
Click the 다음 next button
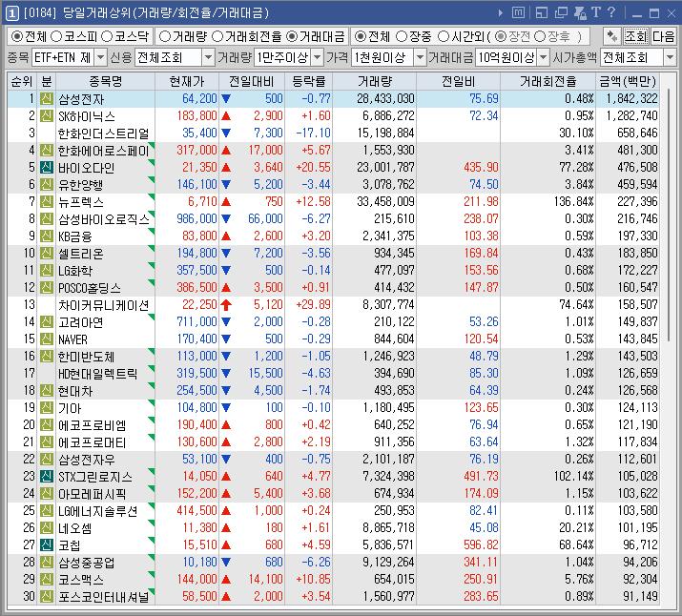coord(663,36)
